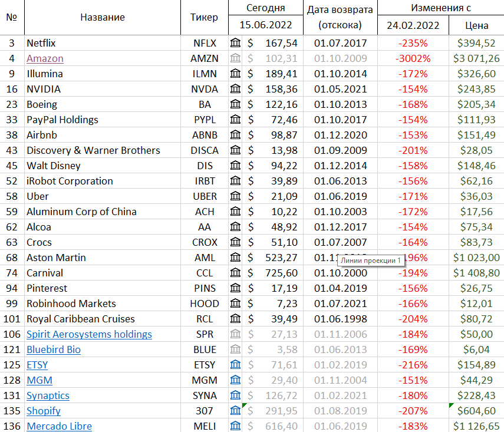Click the blue bank icon in the MGM row

235,380
